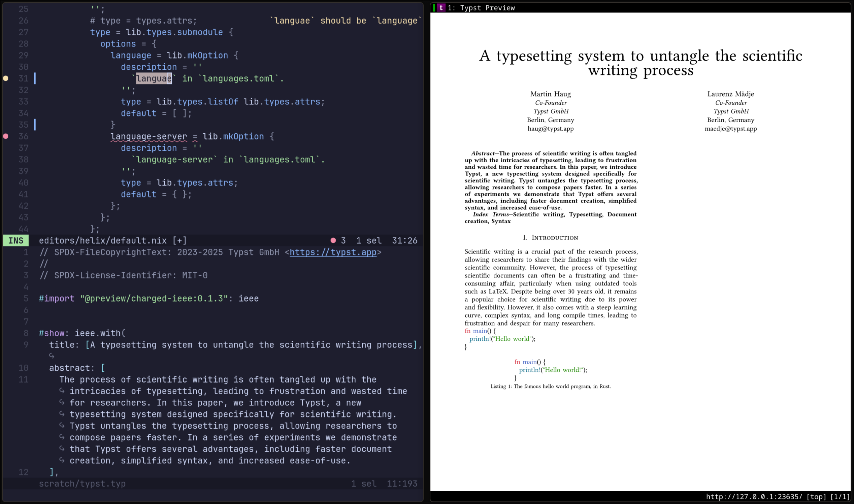Click the underlined 'language-server' on line 36
854x504 pixels.
[149, 137]
